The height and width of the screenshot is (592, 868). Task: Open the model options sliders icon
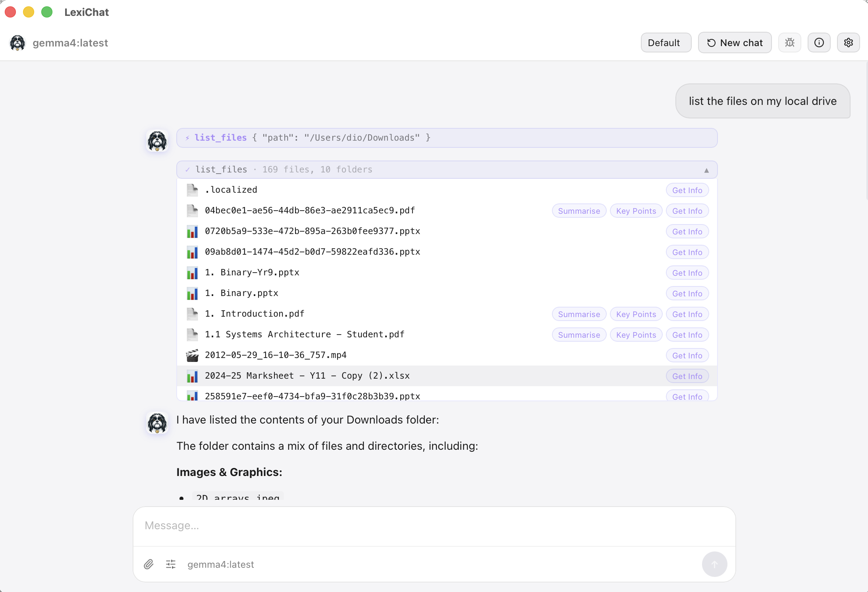(x=171, y=564)
